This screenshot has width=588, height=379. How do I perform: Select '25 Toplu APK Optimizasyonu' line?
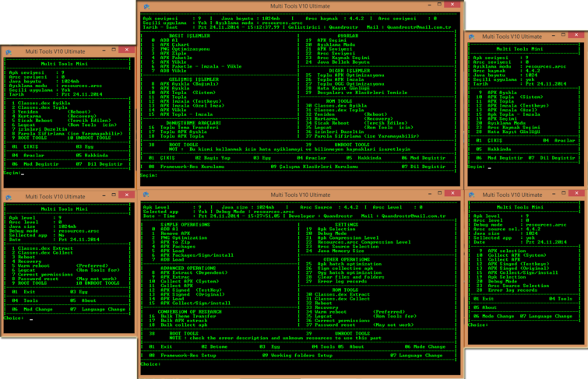pyautogui.click(x=345, y=75)
